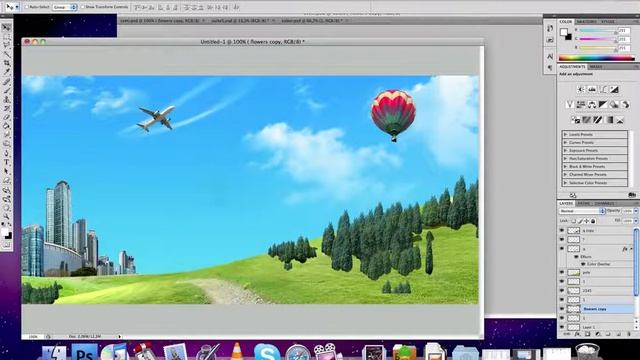Open Photoshop from the Dock

[84, 352]
